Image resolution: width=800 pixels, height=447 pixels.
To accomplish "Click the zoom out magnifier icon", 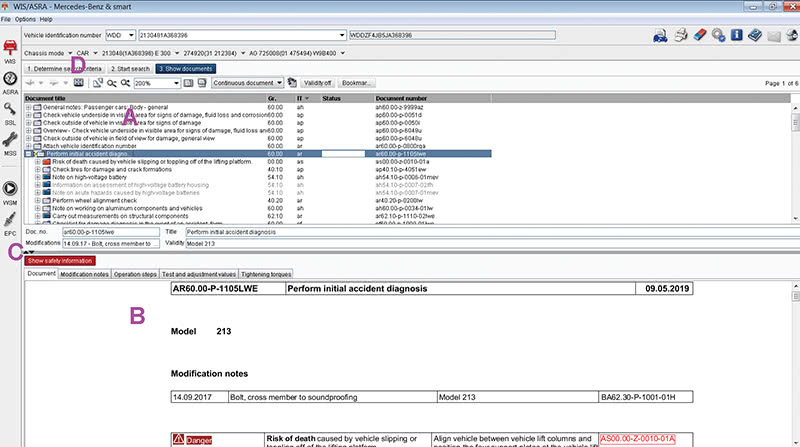I will coord(112,83).
